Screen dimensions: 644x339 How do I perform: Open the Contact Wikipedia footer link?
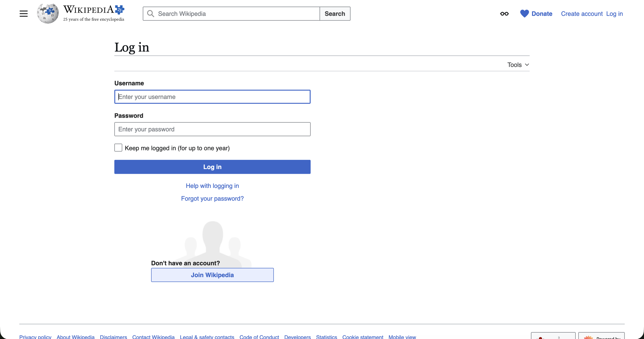coord(153,337)
